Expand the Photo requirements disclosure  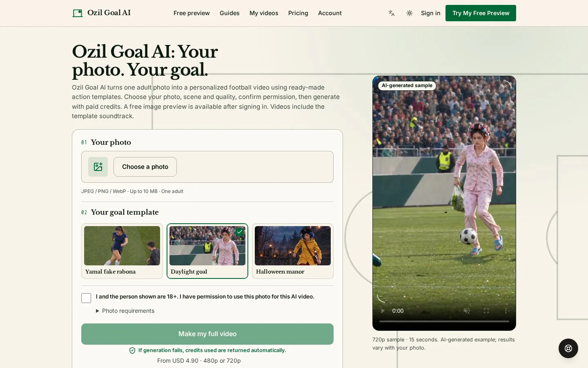pos(125,311)
